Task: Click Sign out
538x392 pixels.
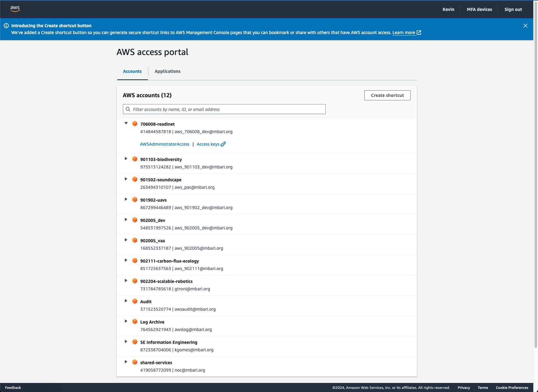Action: 513,9
